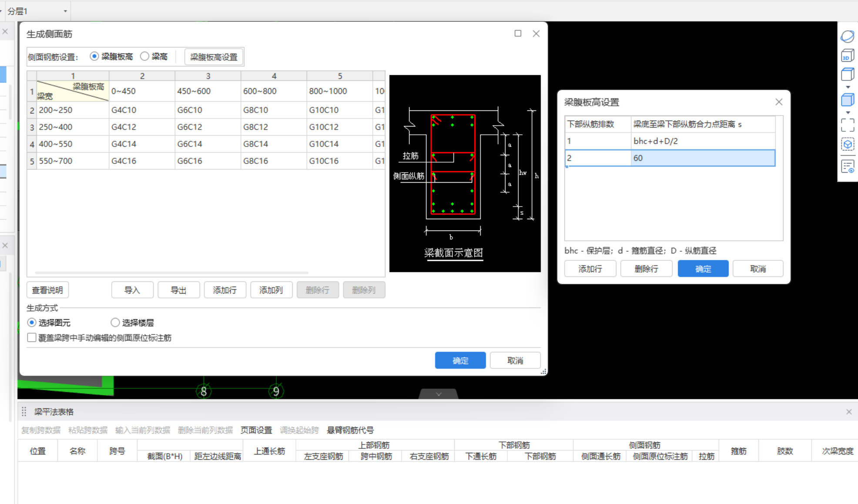Select cell G8C14 in row 400~550

[274, 144]
